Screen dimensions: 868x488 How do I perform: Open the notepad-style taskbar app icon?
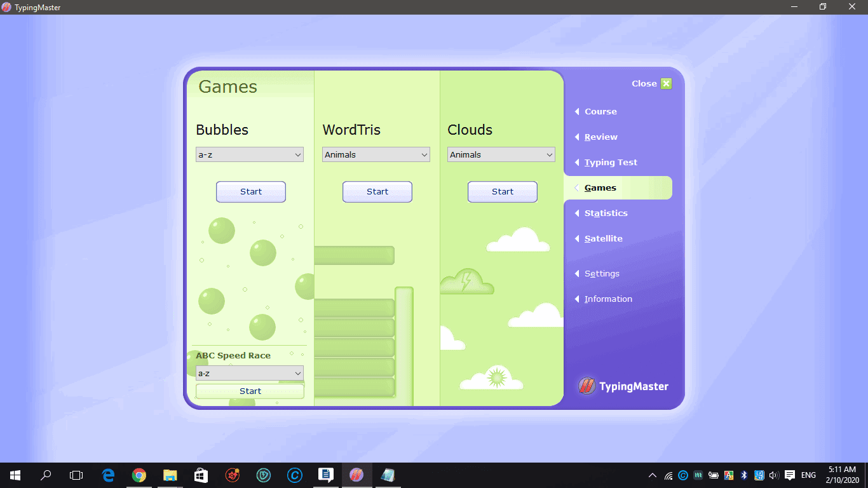(x=388, y=475)
